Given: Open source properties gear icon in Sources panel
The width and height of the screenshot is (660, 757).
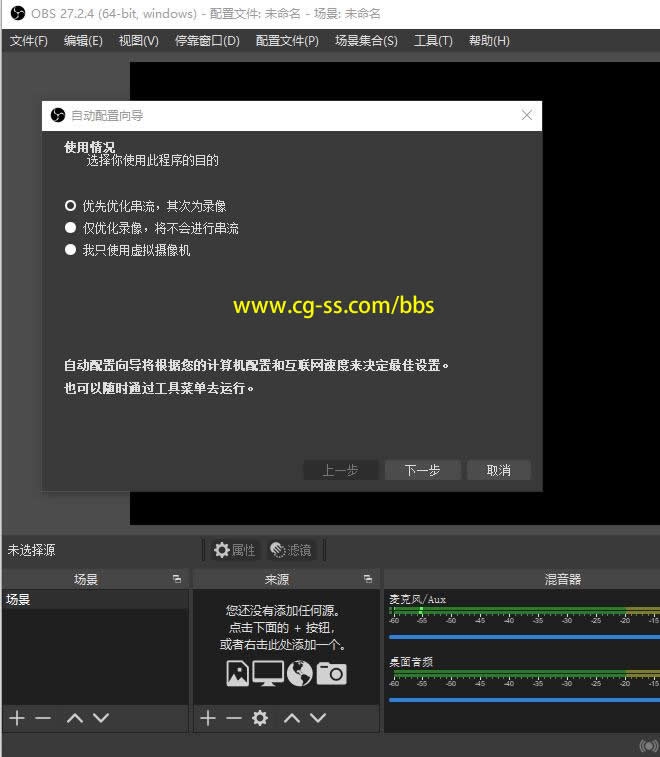Looking at the screenshot, I should coord(260,718).
